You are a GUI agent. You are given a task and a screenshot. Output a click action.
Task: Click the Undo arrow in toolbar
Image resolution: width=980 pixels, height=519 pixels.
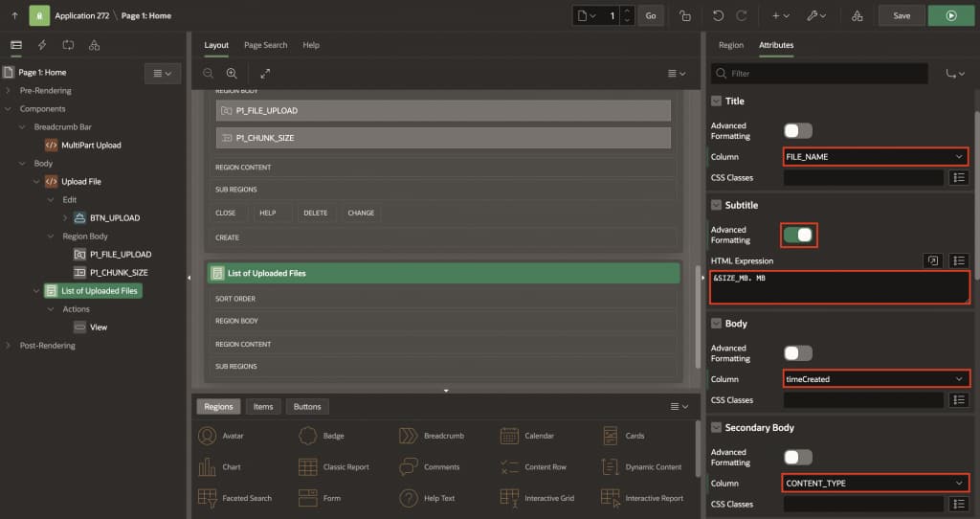719,15
